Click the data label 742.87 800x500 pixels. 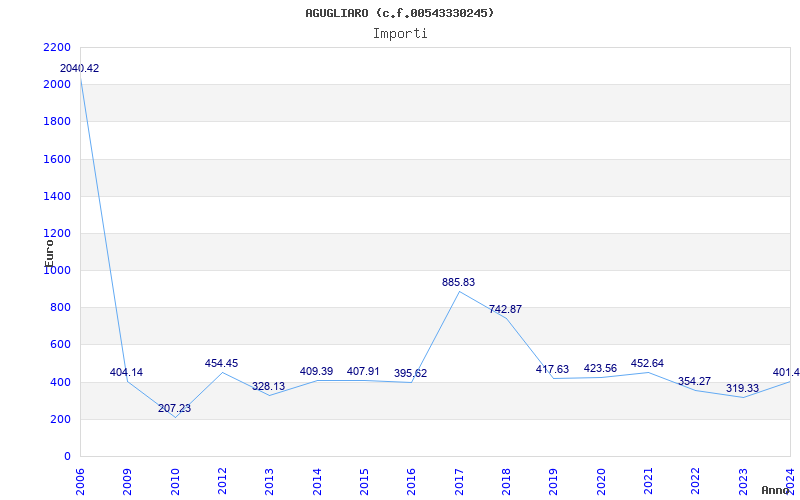[505, 309]
